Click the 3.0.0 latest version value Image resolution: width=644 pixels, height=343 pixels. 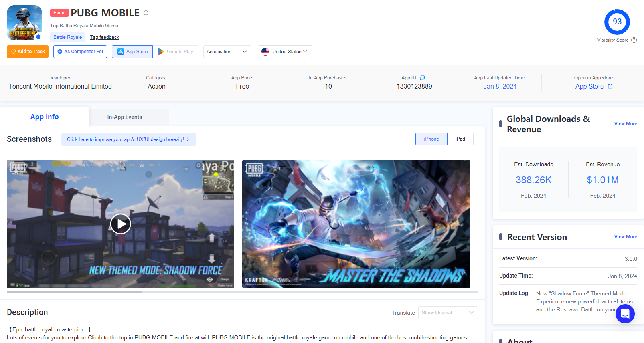pos(631,259)
